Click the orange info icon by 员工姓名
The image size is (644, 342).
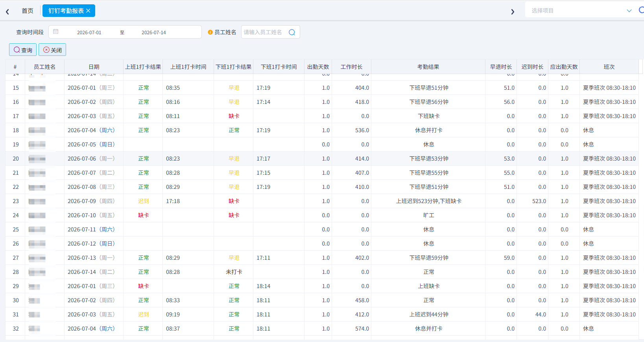coord(210,32)
